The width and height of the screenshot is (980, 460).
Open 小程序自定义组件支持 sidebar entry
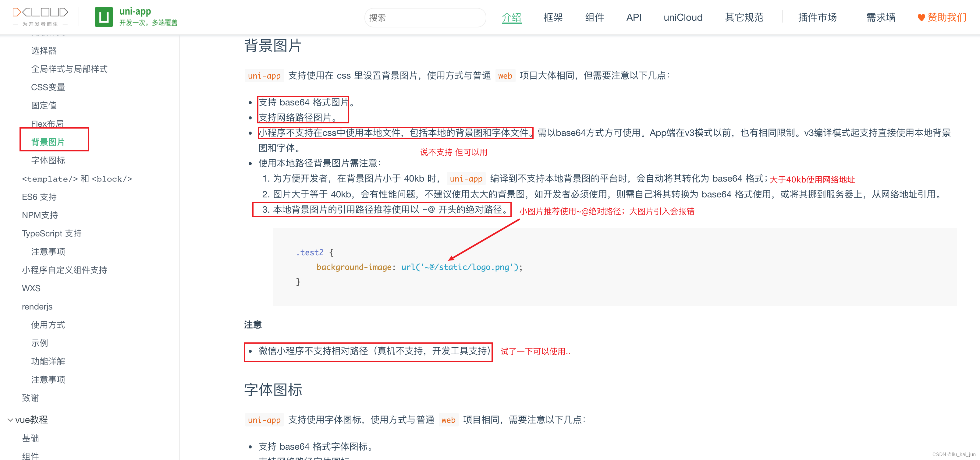pos(64,270)
